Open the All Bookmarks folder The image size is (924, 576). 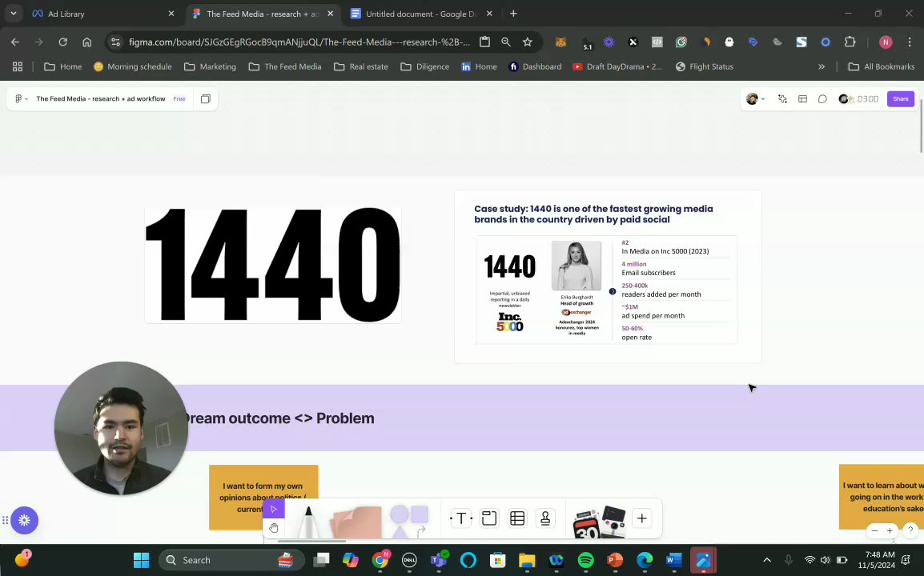[881, 66]
